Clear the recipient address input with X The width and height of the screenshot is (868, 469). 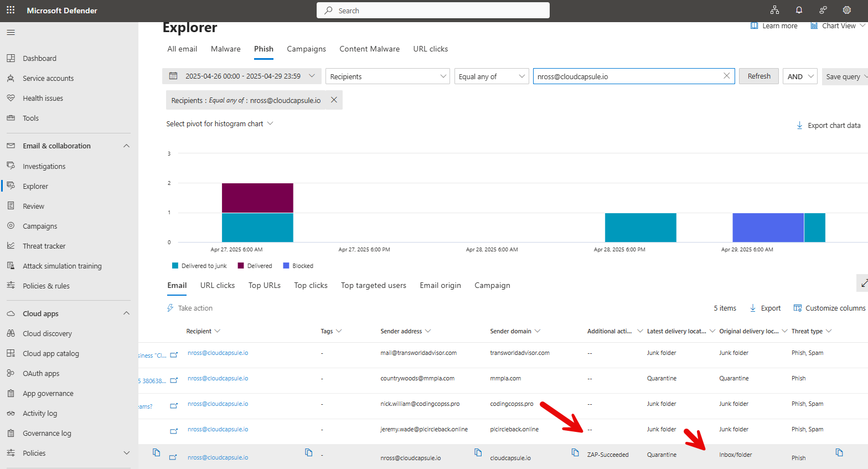tap(727, 76)
